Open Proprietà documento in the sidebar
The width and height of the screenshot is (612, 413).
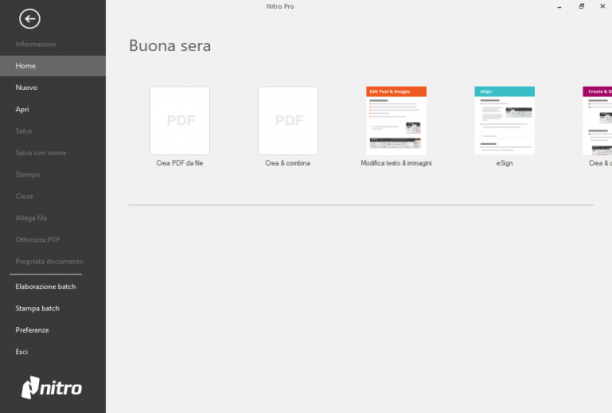coord(53,262)
